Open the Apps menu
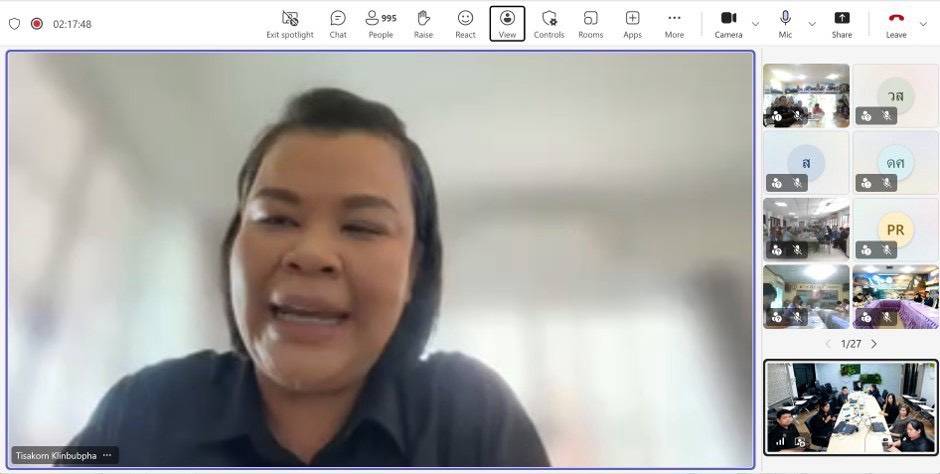The height and width of the screenshot is (474, 940). [x=632, y=25]
